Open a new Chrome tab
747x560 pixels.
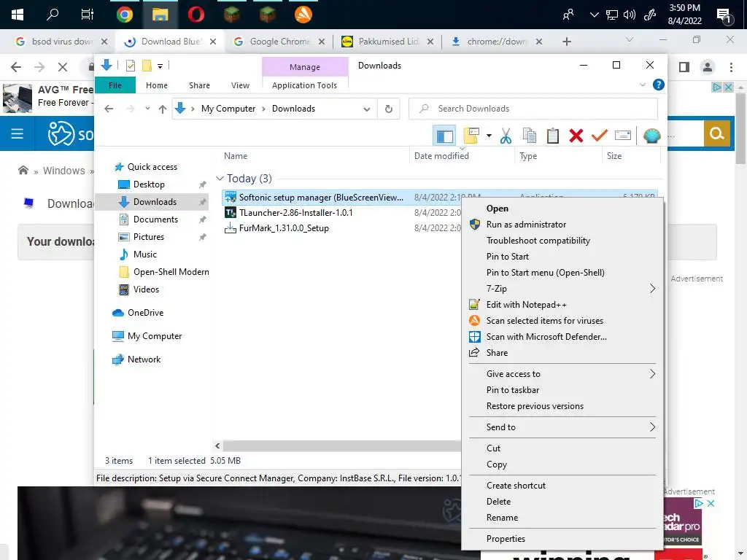(x=566, y=42)
